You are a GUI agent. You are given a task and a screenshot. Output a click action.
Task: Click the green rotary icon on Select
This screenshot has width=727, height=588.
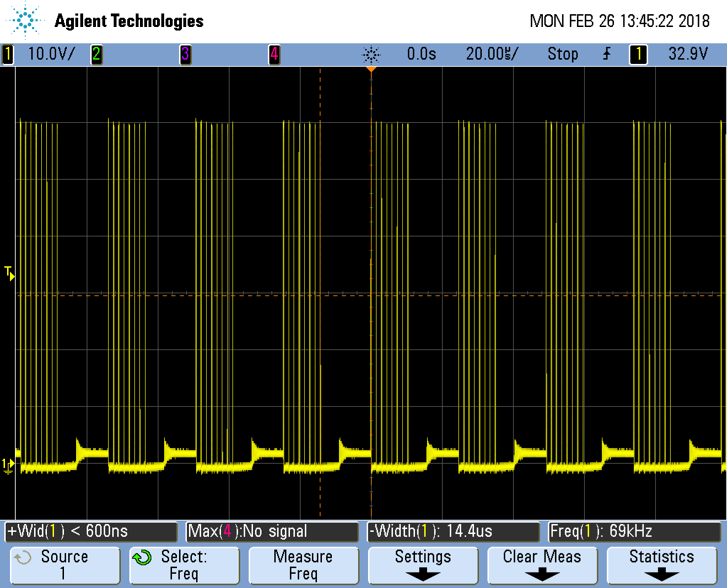pos(142,557)
